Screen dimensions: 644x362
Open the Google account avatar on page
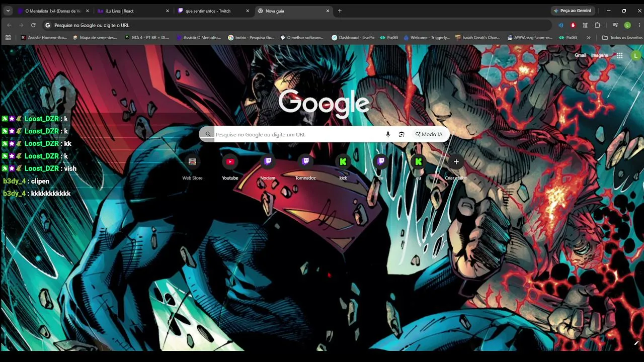[636, 56]
